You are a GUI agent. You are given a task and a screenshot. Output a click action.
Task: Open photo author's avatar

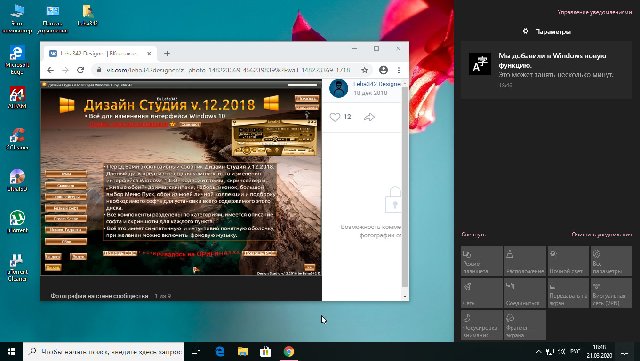point(338,88)
